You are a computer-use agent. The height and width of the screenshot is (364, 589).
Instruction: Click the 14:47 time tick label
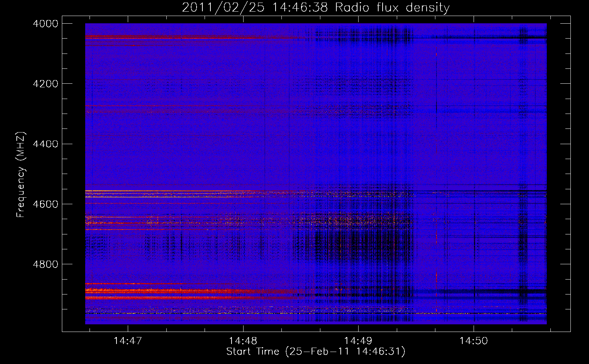127,341
